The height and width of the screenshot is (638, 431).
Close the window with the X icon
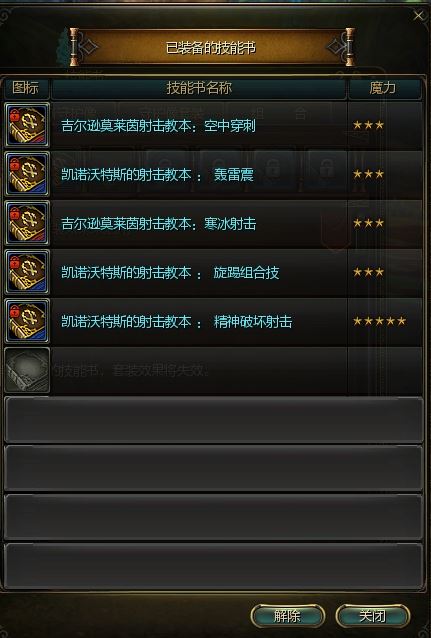click(418, 16)
